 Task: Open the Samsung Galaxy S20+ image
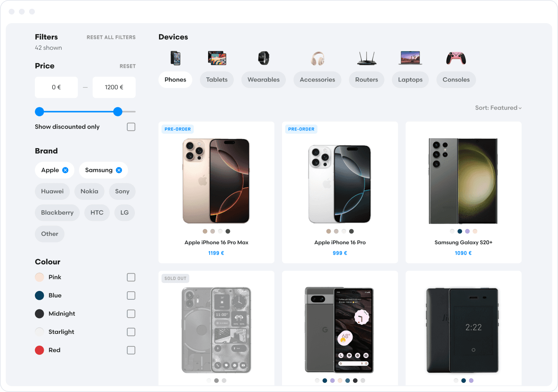click(463, 181)
